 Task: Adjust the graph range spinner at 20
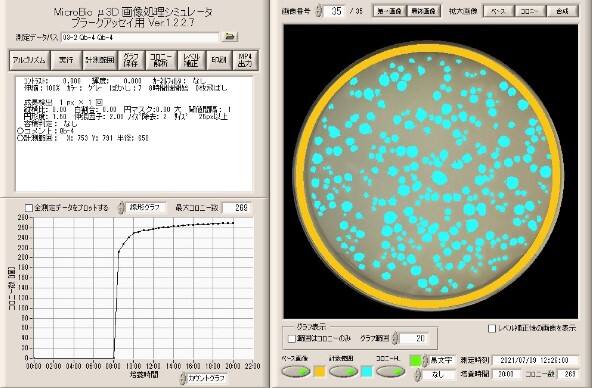click(395, 338)
